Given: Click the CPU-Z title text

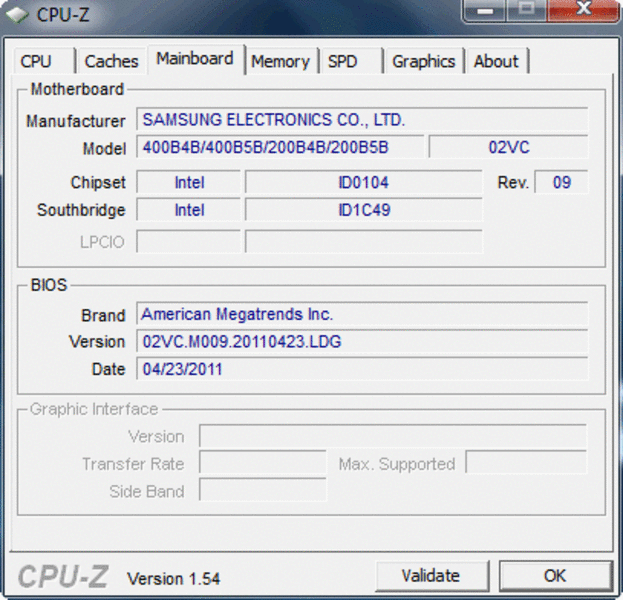Looking at the screenshot, I should pyautogui.click(x=63, y=15).
